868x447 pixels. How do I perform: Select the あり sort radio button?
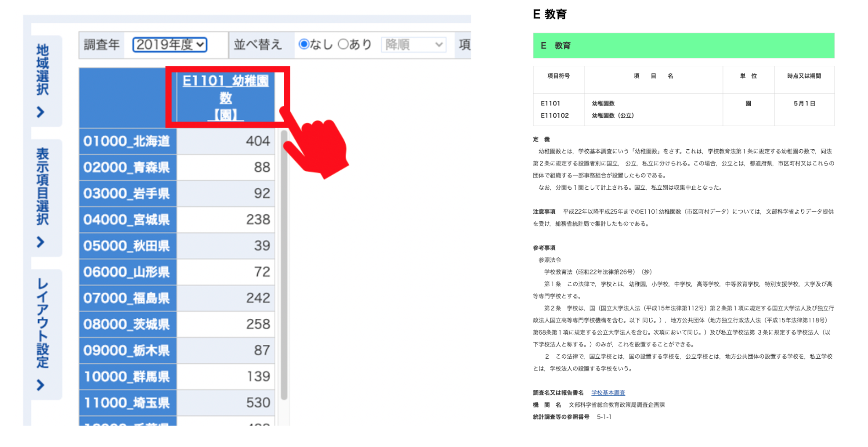pyautogui.click(x=343, y=44)
